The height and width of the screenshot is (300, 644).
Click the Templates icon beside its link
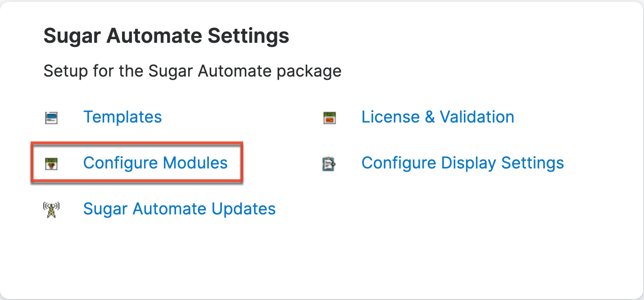[x=51, y=117]
